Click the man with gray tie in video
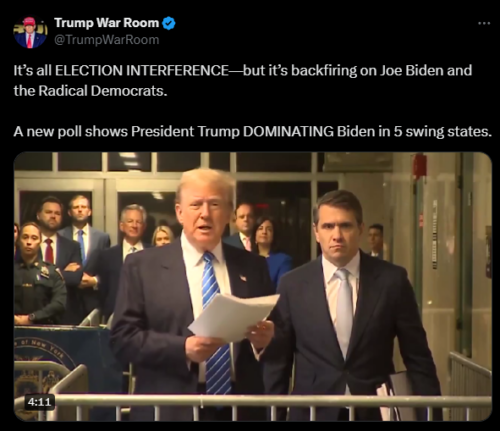Screen dimensions: 500x431 pyautogui.click(x=350, y=300)
